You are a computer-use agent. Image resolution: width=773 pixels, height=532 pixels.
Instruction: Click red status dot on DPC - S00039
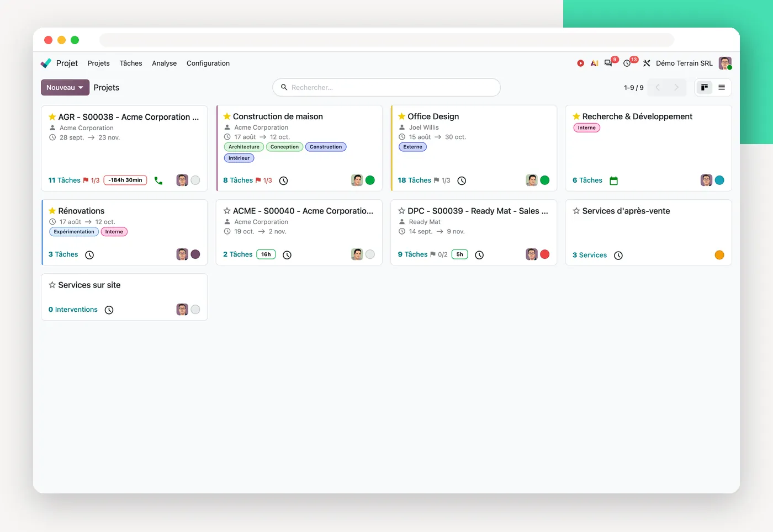[x=545, y=254]
